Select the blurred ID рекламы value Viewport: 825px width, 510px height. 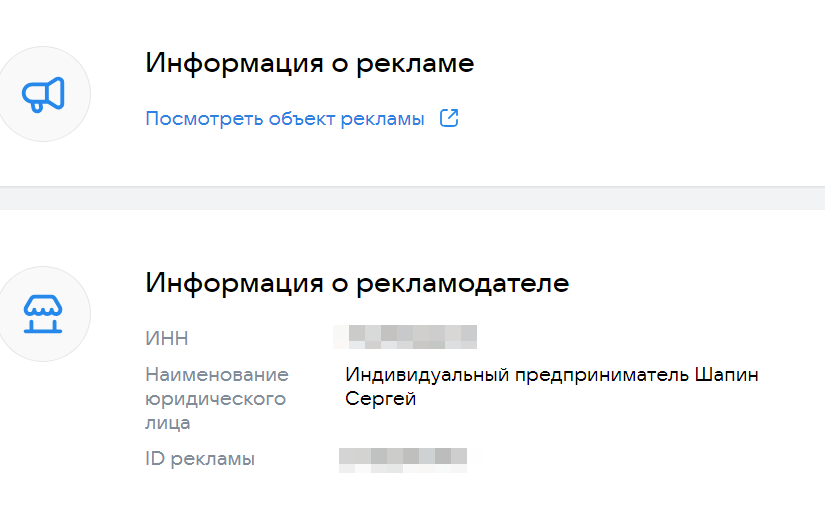(x=403, y=459)
